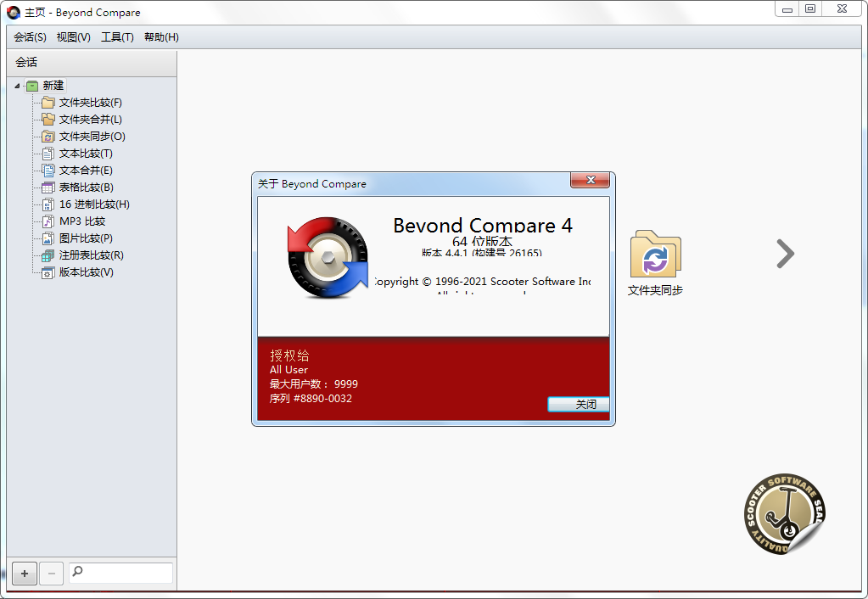Viewport: 868px width, 599px height.
Task: Click the 文本比较(T) document icon
Action: coord(48,154)
